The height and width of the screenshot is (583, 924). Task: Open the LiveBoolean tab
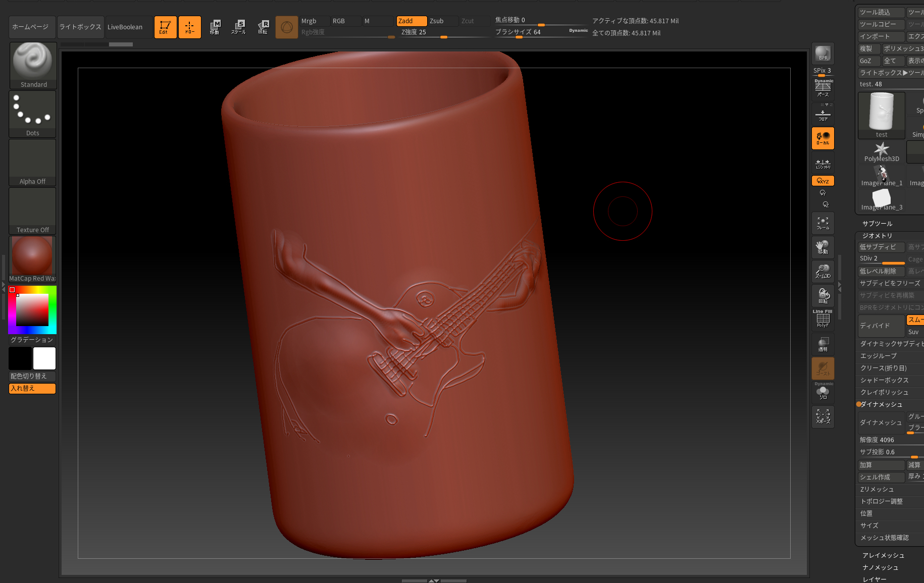click(x=129, y=27)
